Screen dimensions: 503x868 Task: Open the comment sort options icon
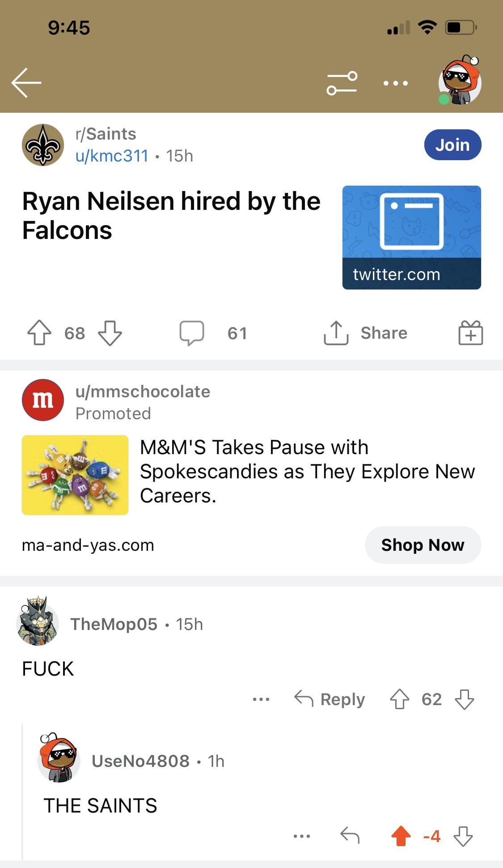(342, 83)
